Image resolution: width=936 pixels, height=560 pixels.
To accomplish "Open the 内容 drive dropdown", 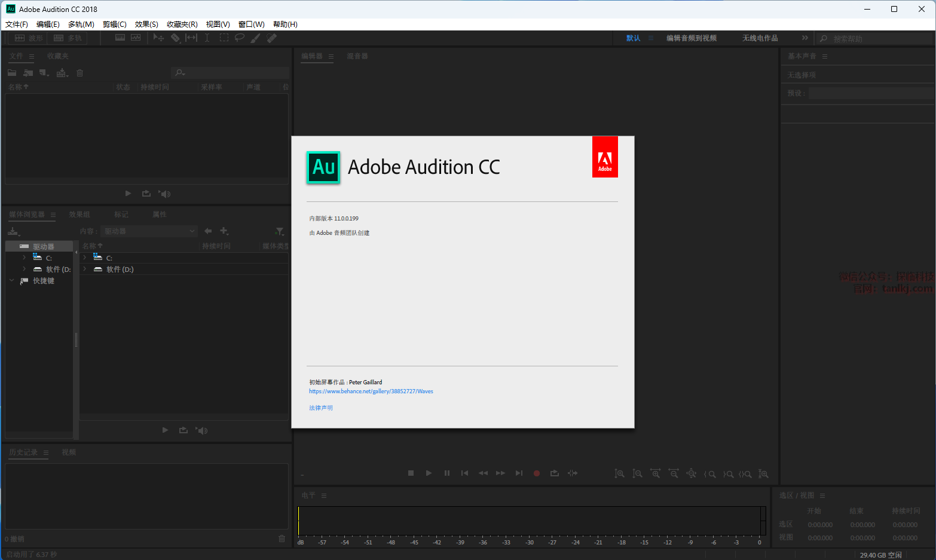I will click(149, 231).
